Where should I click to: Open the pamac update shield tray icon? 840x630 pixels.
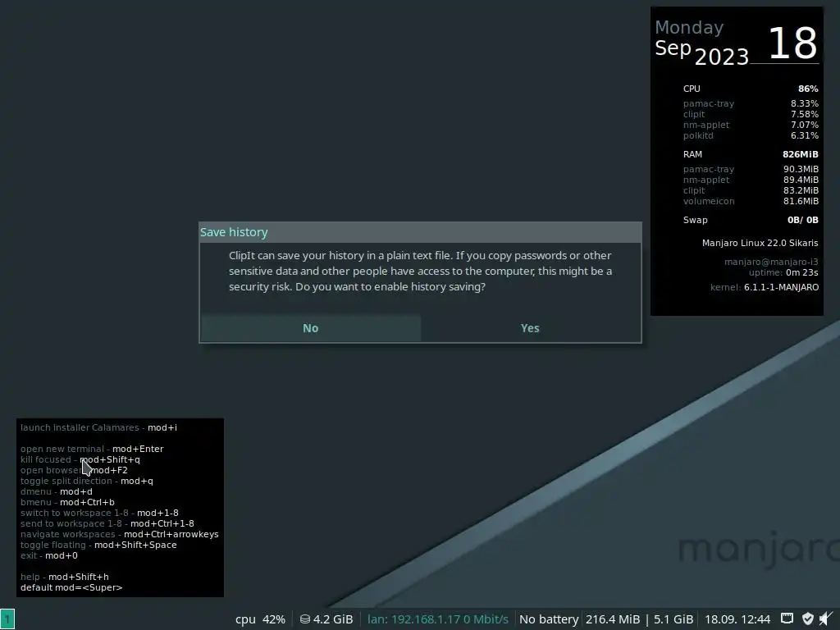coord(808,619)
